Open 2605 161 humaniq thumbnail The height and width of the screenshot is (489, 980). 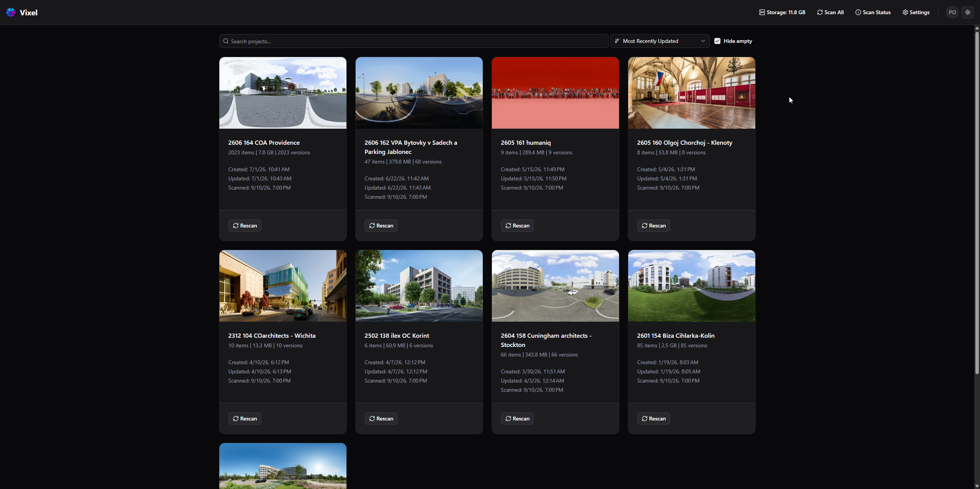point(555,93)
